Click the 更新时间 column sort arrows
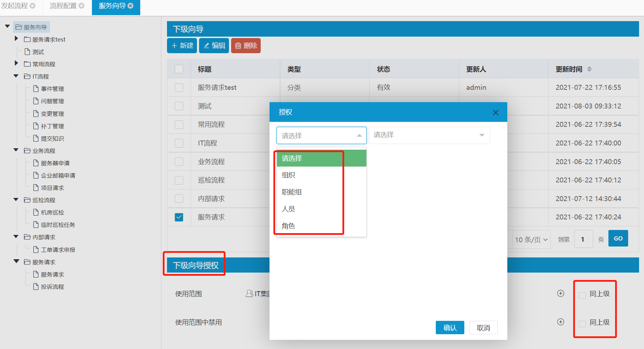This screenshot has height=349, width=644. [x=589, y=69]
